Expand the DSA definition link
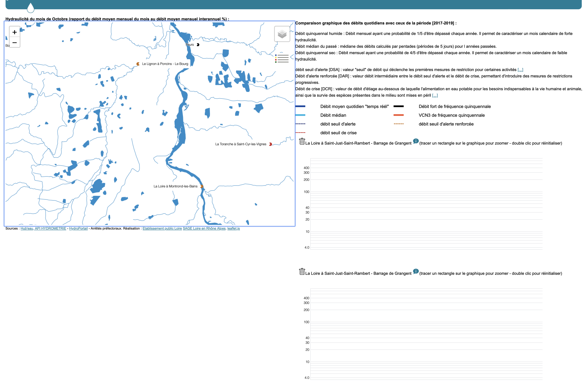Image resolution: width=588 pixels, height=392 pixels. [x=520, y=70]
